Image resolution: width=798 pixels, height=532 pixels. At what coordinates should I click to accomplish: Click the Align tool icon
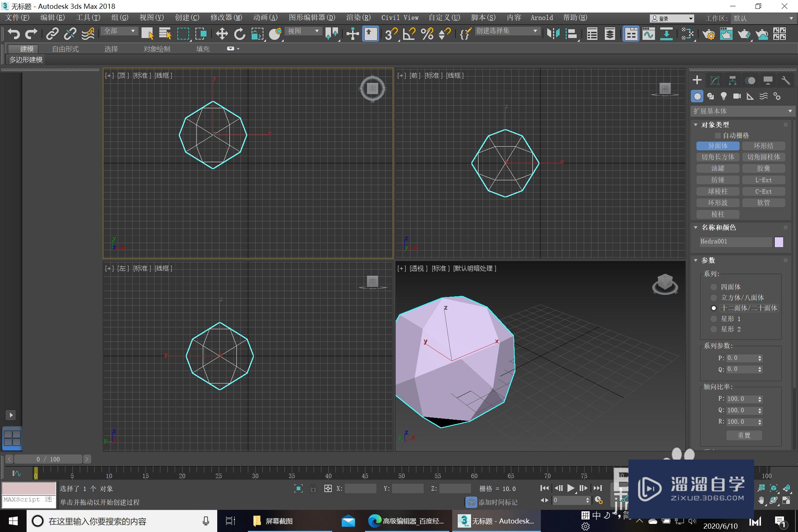point(572,34)
